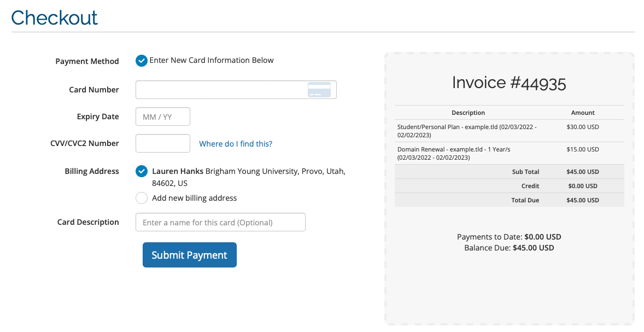Click the Student/Personal Plan description row
The image size is (644, 332).
coord(510,131)
